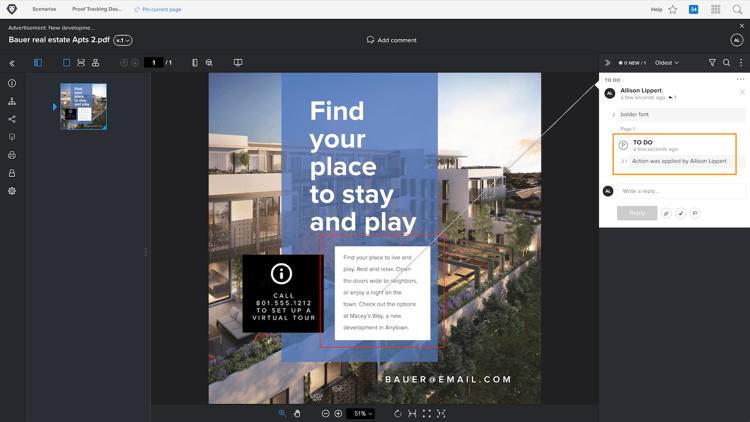
Task: Open the comment's three-dot options
Action: point(740,79)
